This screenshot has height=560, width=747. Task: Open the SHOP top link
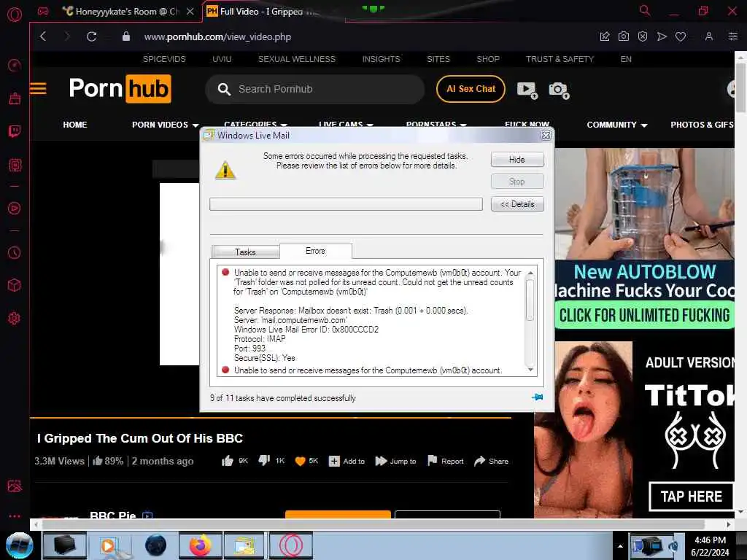[x=488, y=59]
